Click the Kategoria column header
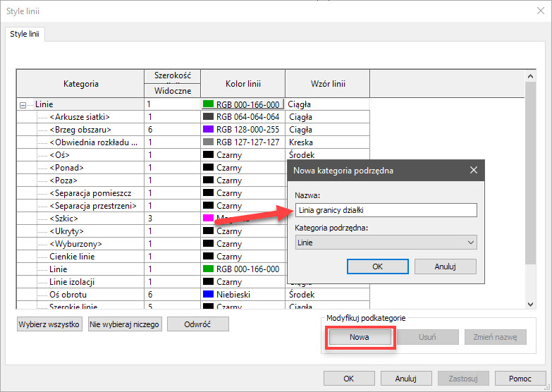This screenshot has width=552, height=392. [80, 84]
